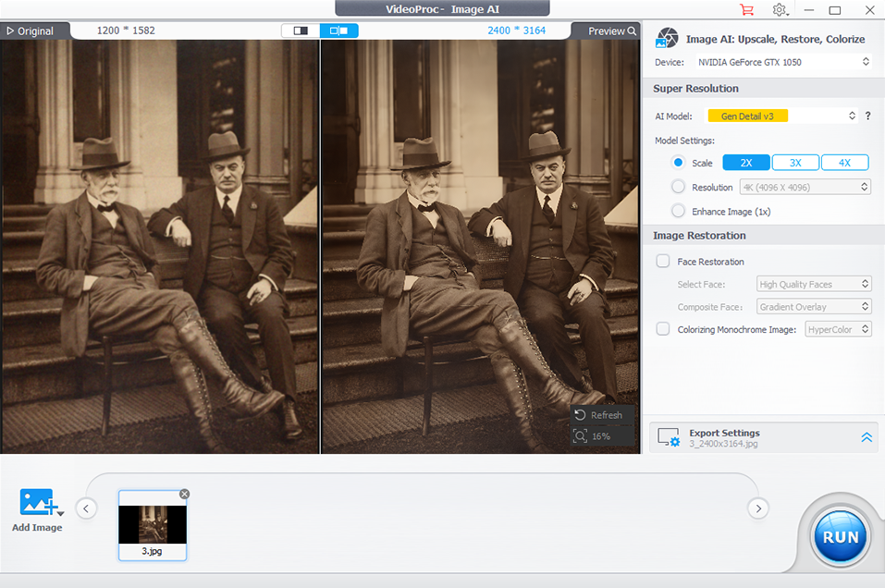Expand the Export Settings panel
This screenshot has height=588, width=885.
[x=867, y=437]
